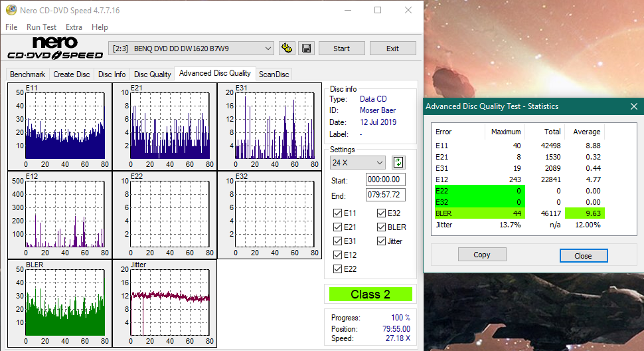Click the E32 error graph
This screenshot has width=644, height=351.
click(270, 215)
